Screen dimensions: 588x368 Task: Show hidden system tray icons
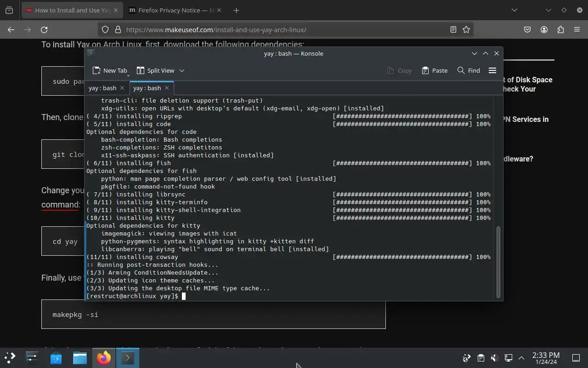(x=521, y=358)
